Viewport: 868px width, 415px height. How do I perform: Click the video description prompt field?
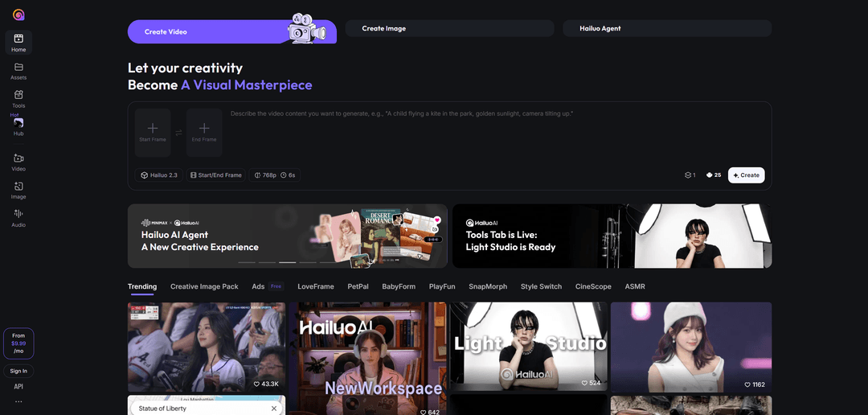[x=497, y=133]
